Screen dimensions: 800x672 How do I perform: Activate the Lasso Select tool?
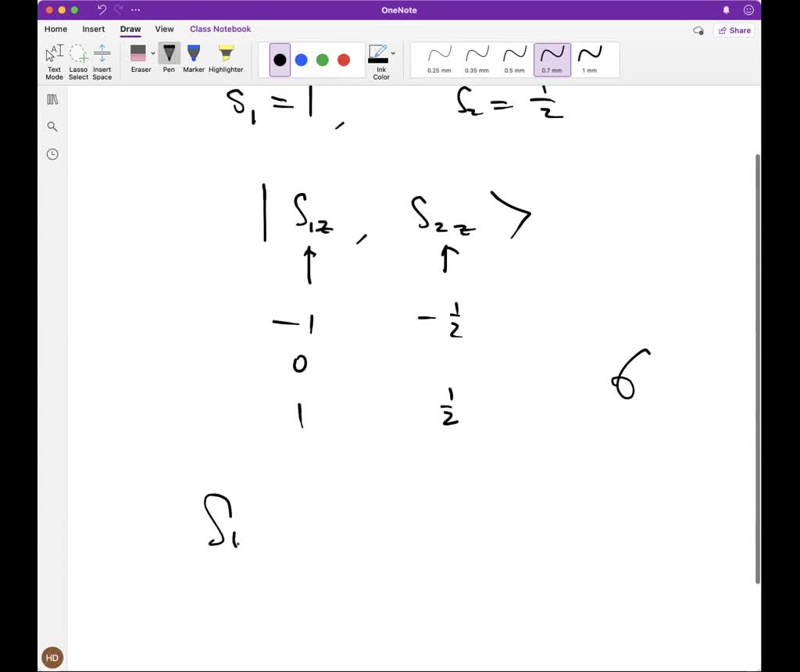(x=78, y=61)
